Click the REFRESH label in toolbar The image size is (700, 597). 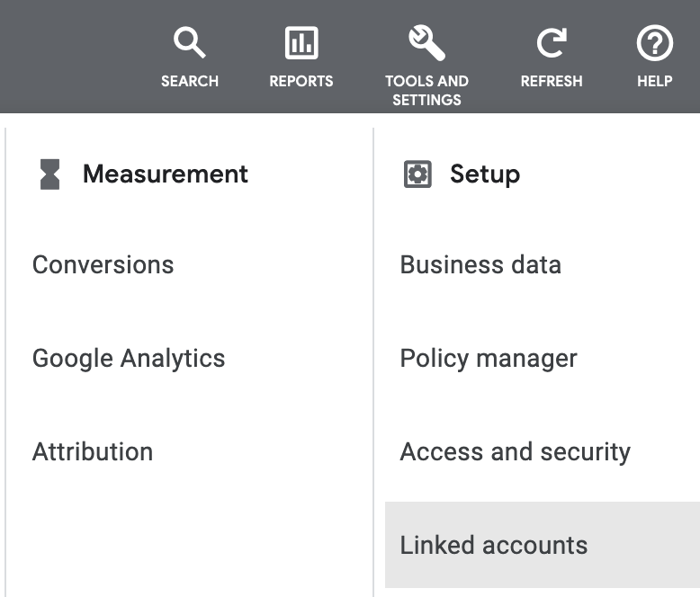pyautogui.click(x=552, y=81)
